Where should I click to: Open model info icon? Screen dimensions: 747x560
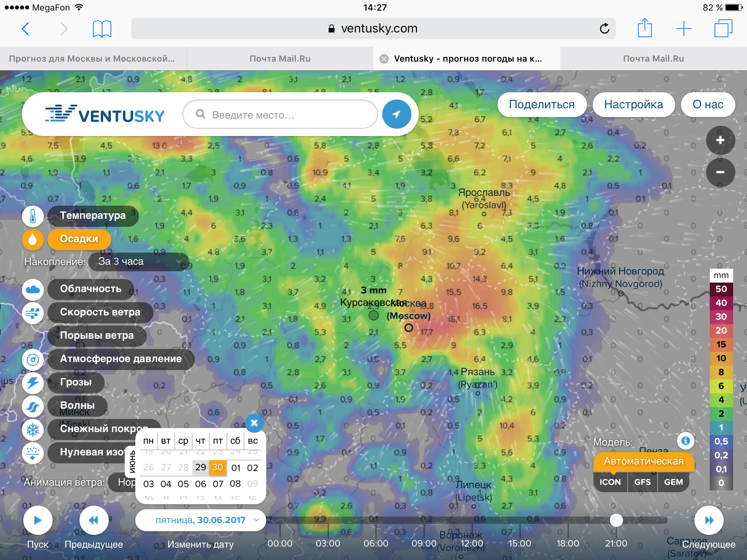(x=685, y=441)
